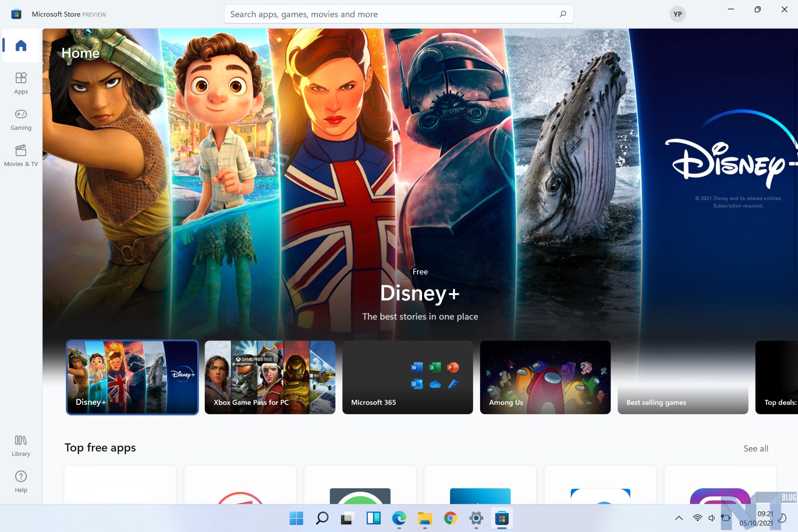Focus the search apps and games field
This screenshot has width=798, height=532.
coord(390,14)
